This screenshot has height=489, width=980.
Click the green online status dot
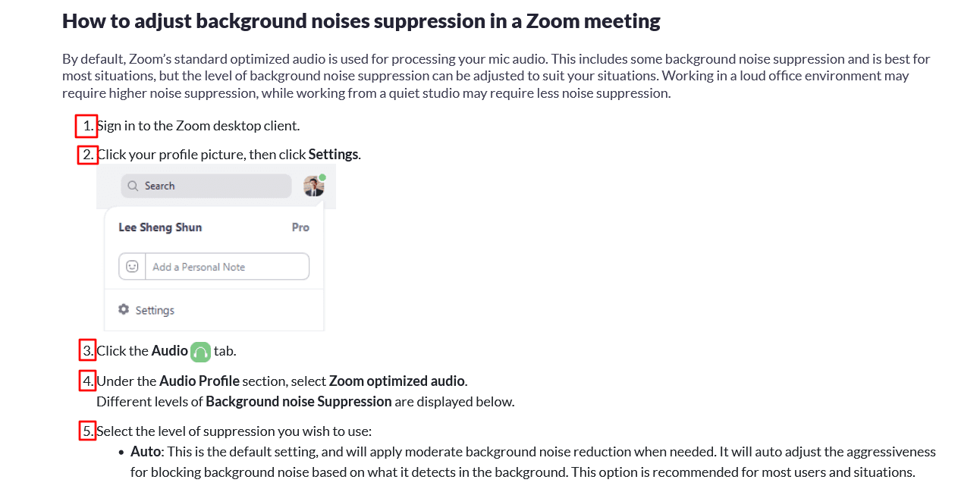click(x=322, y=177)
